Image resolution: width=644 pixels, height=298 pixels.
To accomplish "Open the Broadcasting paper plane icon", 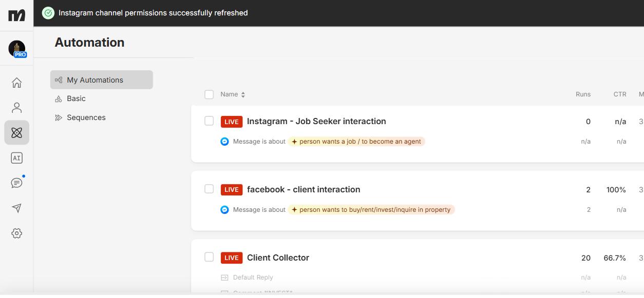I will pos(16,208).
